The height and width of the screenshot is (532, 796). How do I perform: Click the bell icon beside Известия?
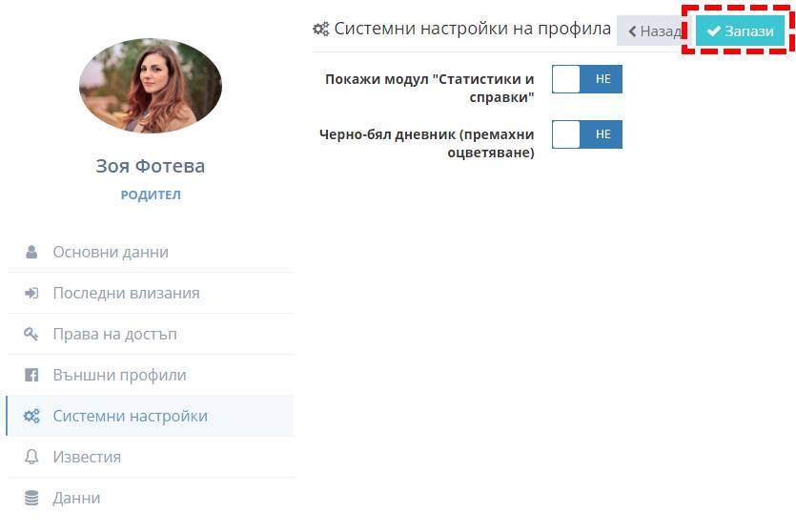(x=31, y=458)
